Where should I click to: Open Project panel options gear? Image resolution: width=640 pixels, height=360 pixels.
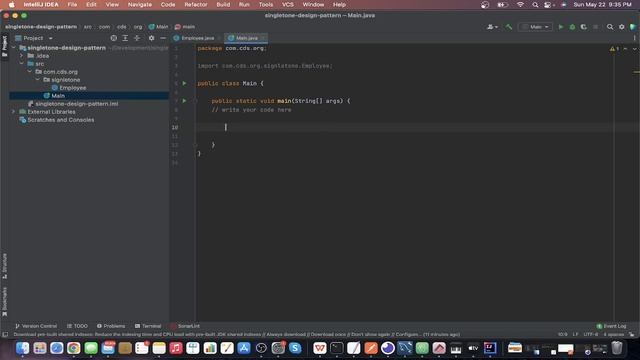(151, 38)
